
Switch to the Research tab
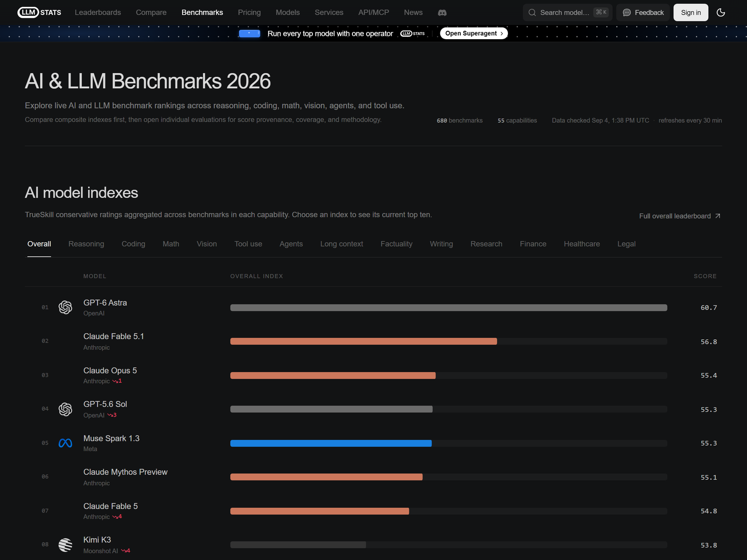coord(486,244)
